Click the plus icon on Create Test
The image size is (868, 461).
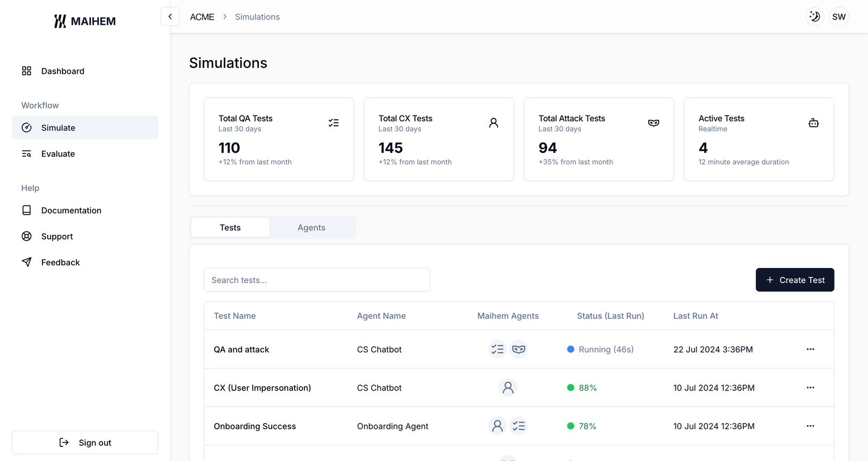click(770, 280)
